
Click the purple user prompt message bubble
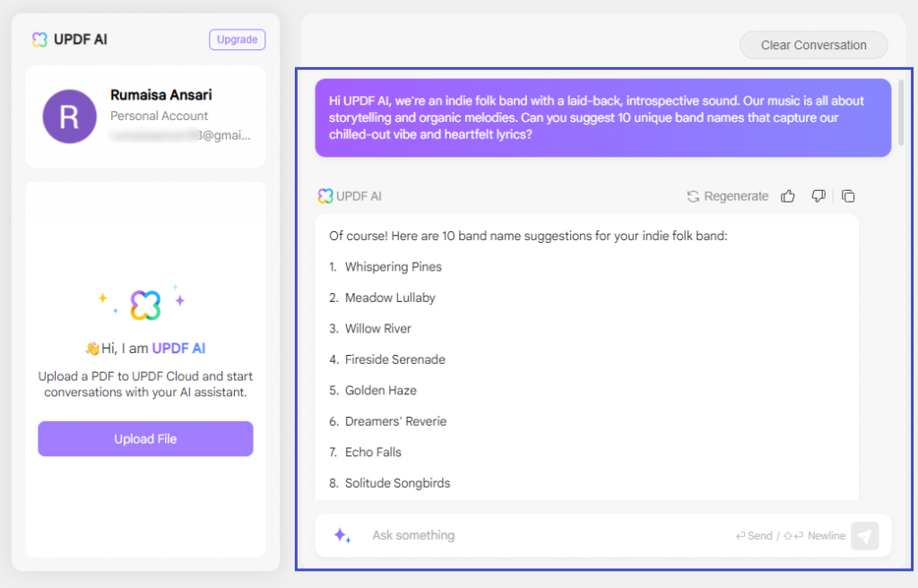tap(602, 117)
